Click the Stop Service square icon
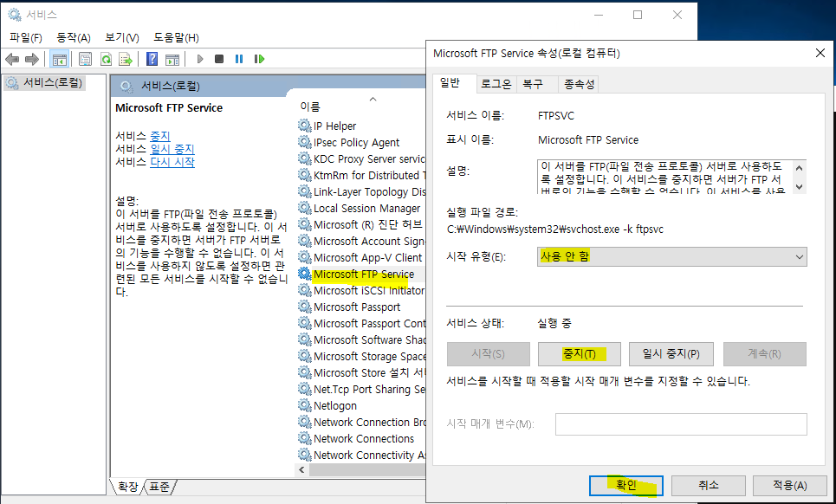 [219, 59]
